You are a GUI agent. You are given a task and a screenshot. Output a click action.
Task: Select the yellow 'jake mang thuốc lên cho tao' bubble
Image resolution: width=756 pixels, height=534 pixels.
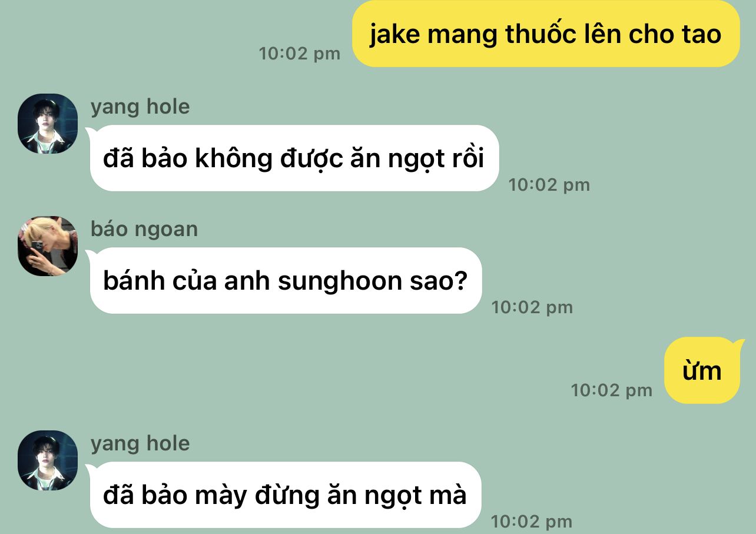(x=546, y=34)
